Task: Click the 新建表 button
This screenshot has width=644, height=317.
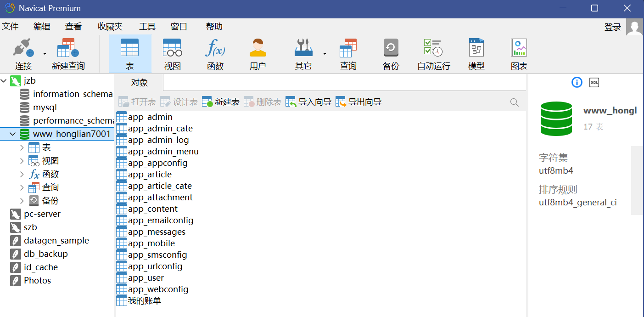Action: 221,102
